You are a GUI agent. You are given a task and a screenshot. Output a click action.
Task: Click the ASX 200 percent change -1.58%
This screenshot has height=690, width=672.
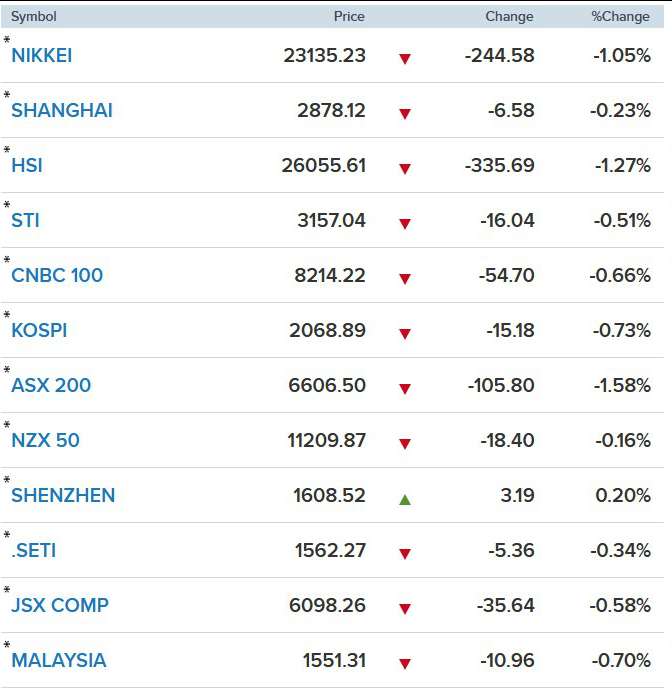point(622,385)
